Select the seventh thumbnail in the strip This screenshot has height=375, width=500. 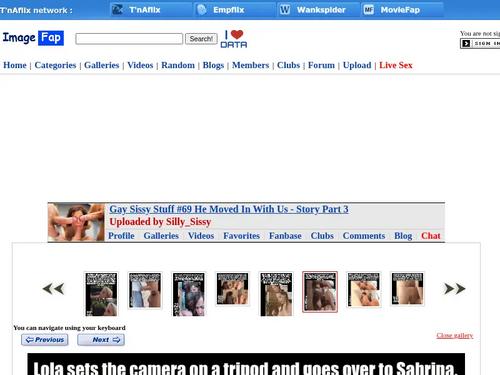click(x=364, y=289)
